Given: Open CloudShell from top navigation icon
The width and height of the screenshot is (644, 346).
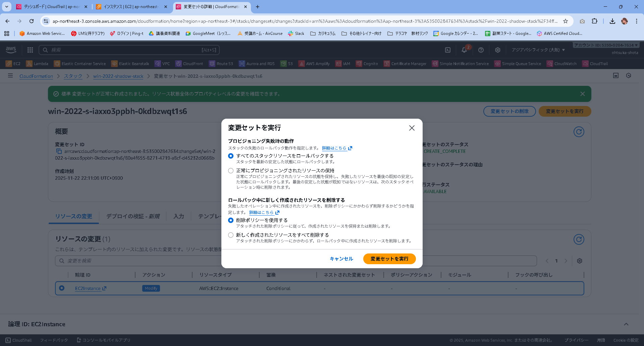Looking at the screenshot, I should (448, 50).
